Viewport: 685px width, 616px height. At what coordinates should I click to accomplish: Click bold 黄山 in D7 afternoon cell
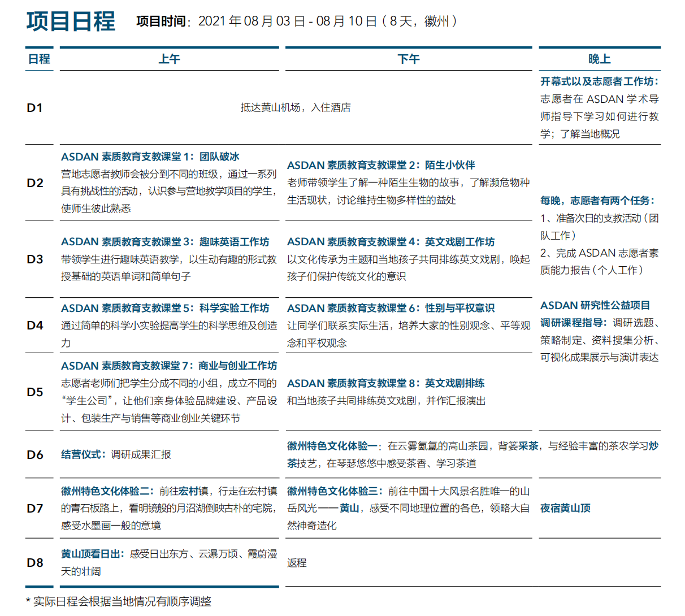click(x=349, y=508)
